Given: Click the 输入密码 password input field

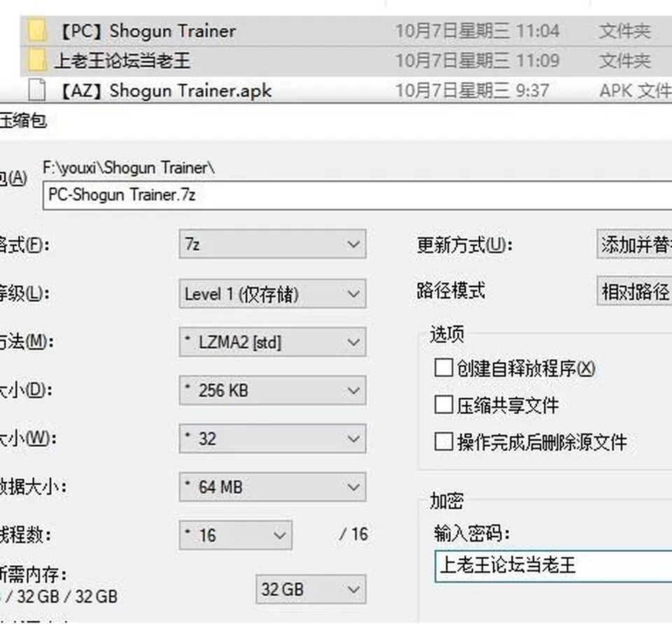Looking at the screenshot, I should tap(553, 567).
